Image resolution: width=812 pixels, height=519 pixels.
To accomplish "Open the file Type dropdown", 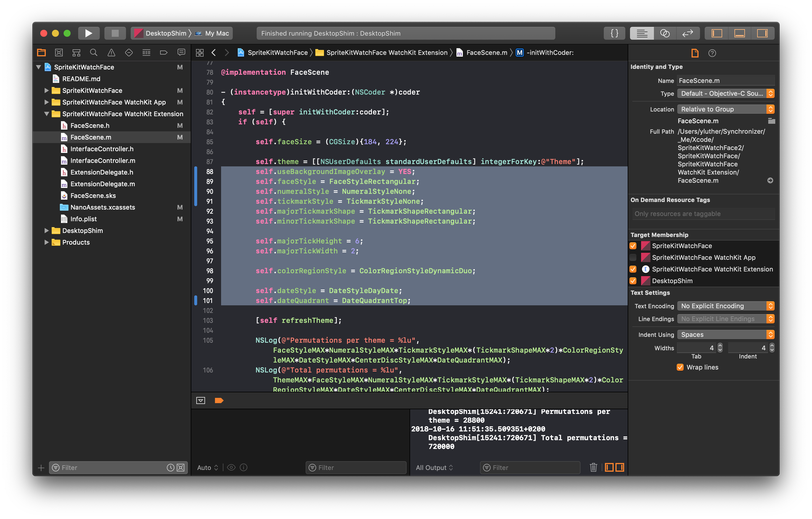I will [726, 93].
